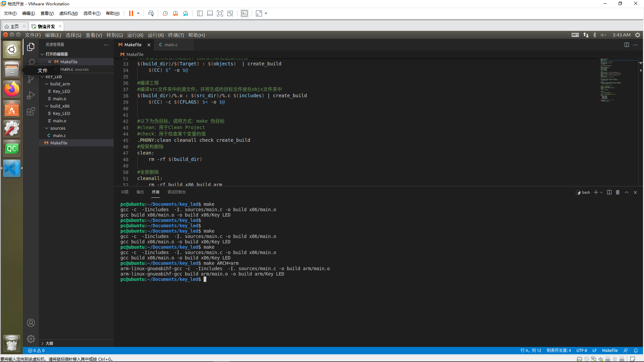This screenshot has width=644, height=362.
Task: Maximize the terminal panel size
Action: point(627,192)
